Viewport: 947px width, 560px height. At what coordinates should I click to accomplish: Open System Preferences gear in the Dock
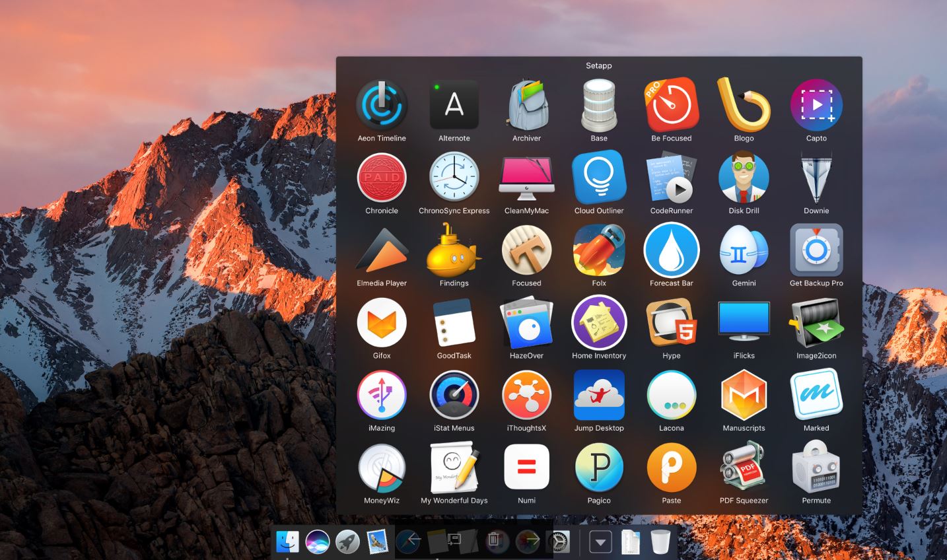point(559,542)
